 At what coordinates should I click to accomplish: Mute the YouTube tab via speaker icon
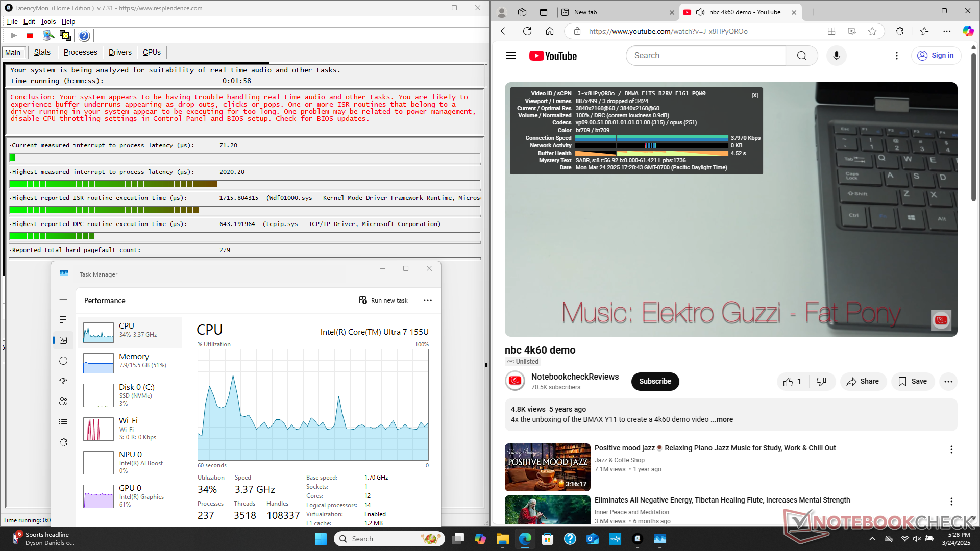click(x=700, y=12)
